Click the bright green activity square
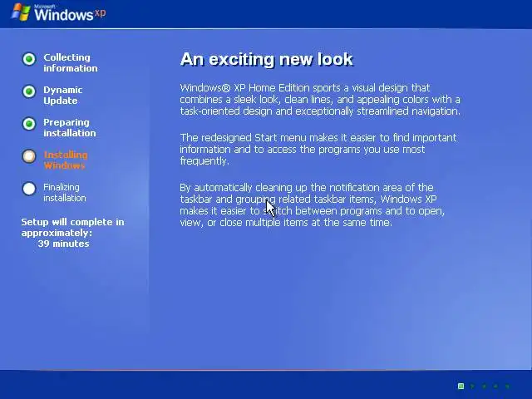 (461, 386)
